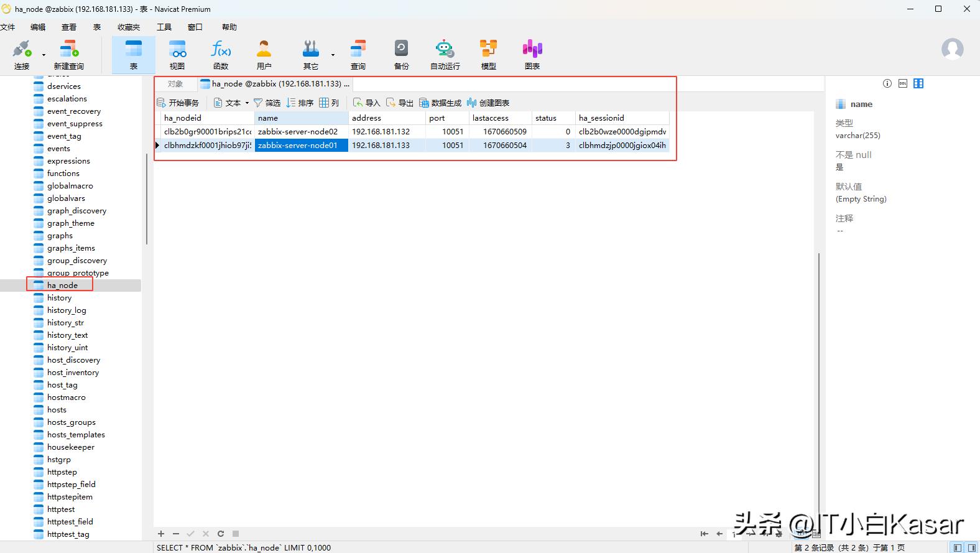
Task: Open the 编辑 menu
Action: [x=38, y=27]
